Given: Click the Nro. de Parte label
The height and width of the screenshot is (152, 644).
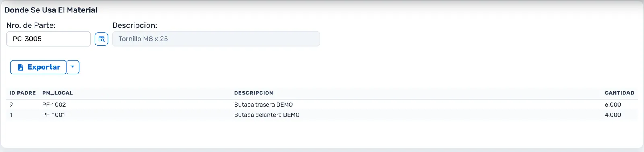Looking at the screenshot, I should coord(31,25).
